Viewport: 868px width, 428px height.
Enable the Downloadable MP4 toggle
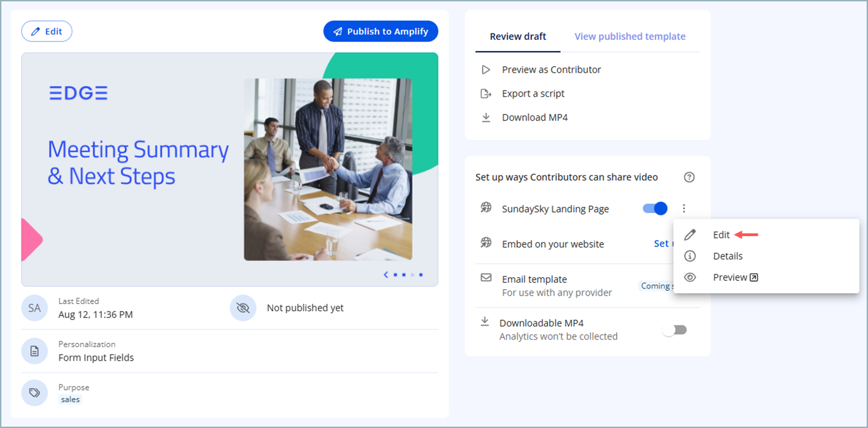(675, 330)
